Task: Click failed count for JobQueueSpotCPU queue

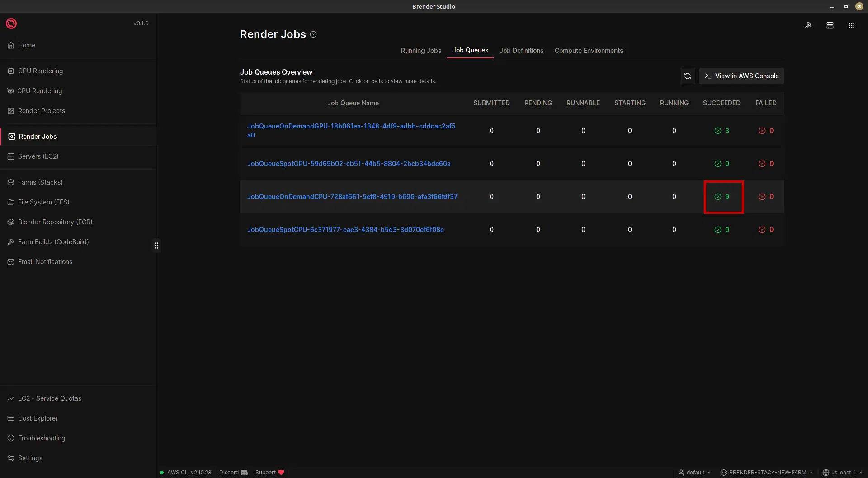Action: pos(766,230)
